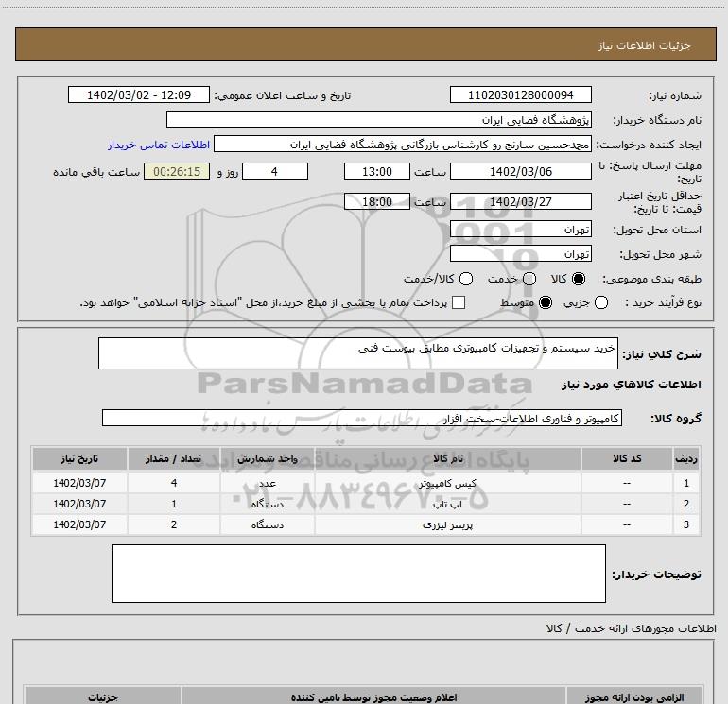The image size is (728, 704).
Task: Click the دستگاه unit in لپ تاپ row
Action: [268, 504]
